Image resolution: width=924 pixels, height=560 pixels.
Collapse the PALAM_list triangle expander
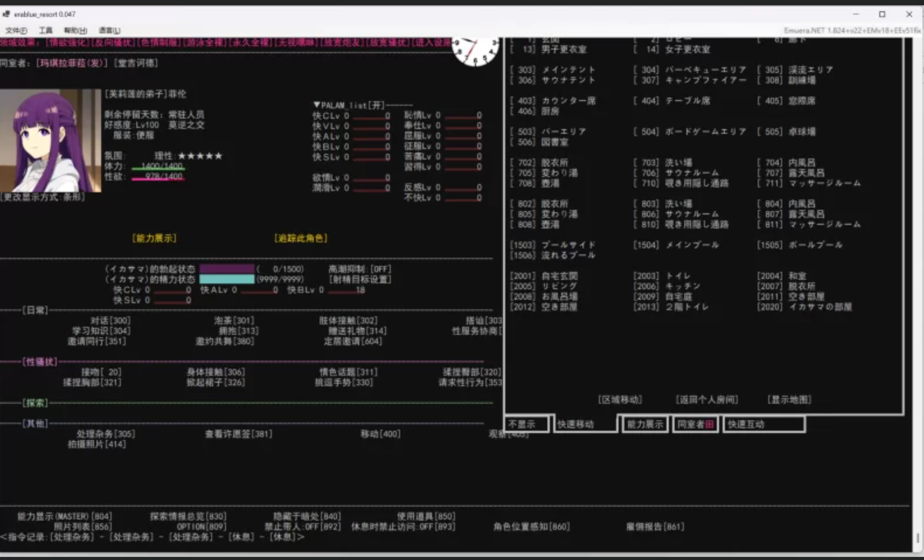pyautogui.click(x=316, y=105)
